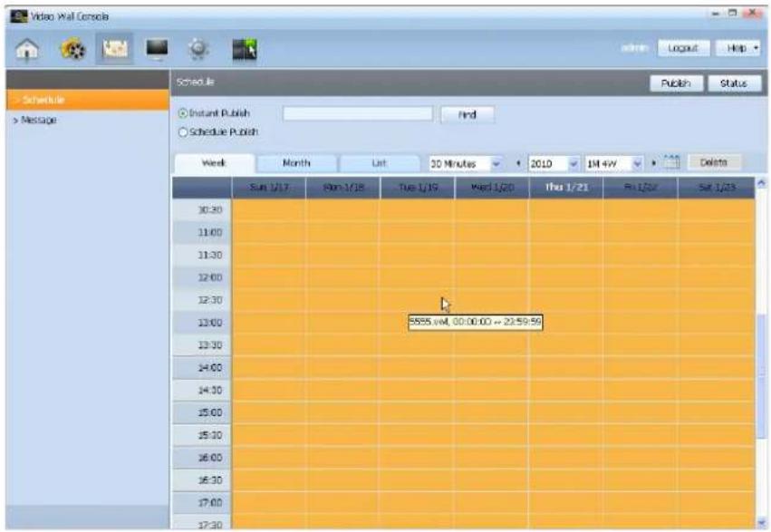Image resolution: width=771 pixels, height=532 pixels.
Task: Click the Publish button
Action: point(676,83)
